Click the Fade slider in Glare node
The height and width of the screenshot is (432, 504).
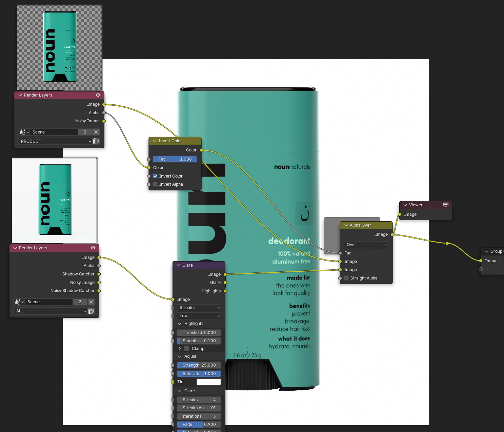point(199,425)
